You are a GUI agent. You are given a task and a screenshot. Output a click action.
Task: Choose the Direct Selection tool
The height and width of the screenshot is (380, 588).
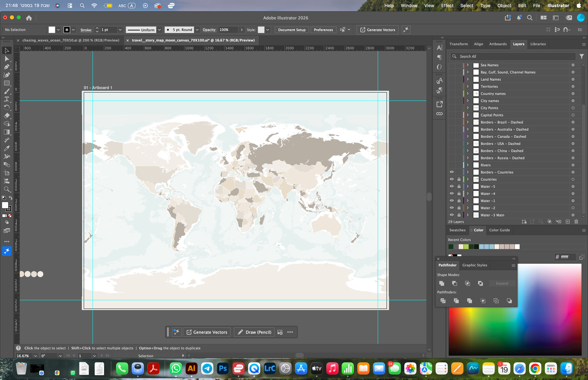[7, 59]
